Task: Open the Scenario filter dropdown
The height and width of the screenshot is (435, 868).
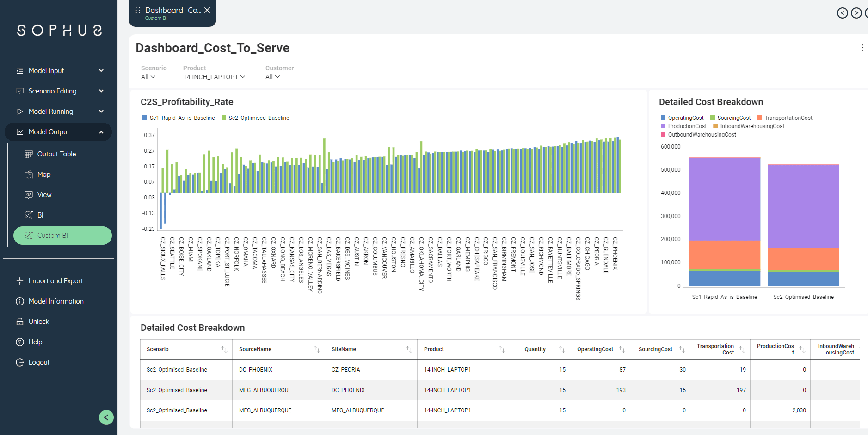Action: coord(148,77)
